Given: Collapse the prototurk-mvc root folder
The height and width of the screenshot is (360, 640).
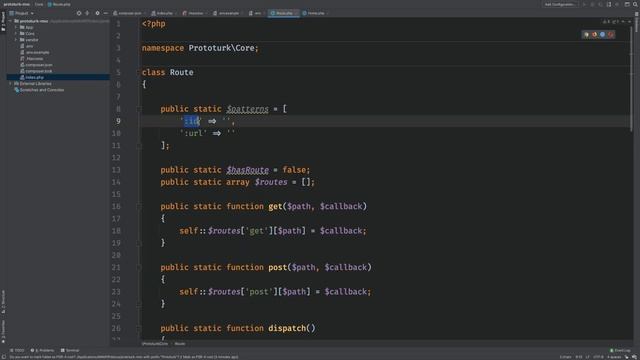Looking at the screenshot, I should coord(10,21).
